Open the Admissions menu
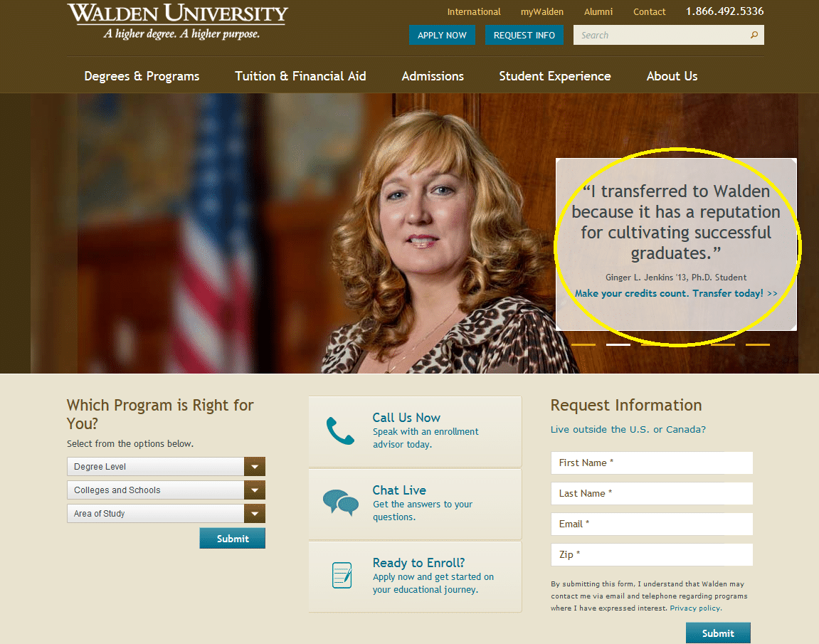The height and width of the screenshot is (644, 819). 433,76
